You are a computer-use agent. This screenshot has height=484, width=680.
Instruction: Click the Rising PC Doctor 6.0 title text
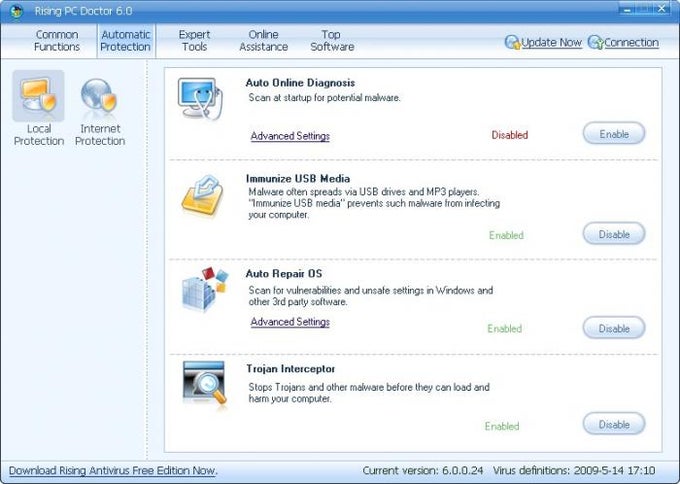83,11
